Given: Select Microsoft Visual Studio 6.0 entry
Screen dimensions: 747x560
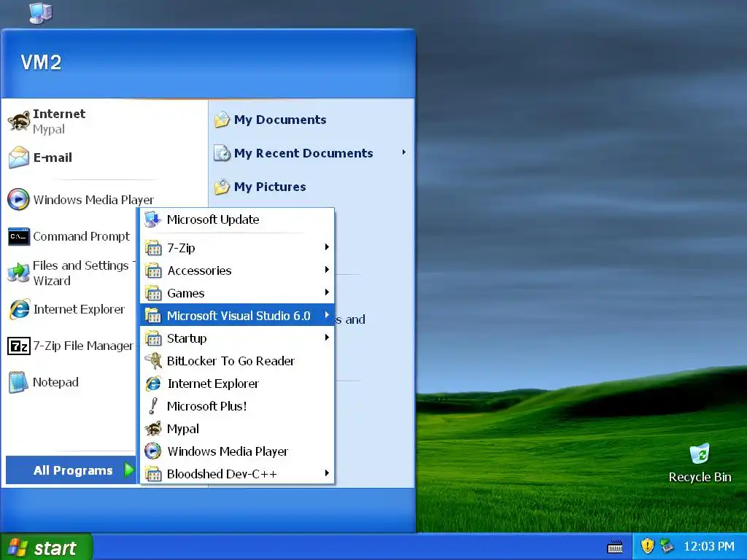Looking at the screenshot, I should (x=237, y=315).
